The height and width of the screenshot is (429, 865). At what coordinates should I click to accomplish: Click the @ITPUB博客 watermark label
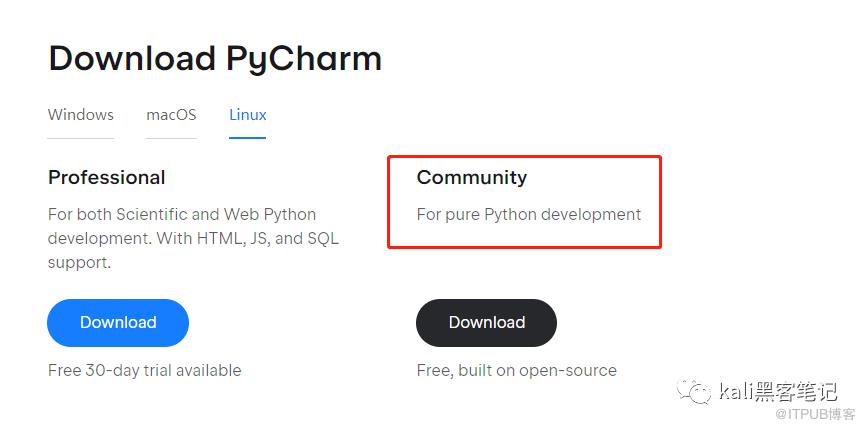pyautogui.click(x=801, y=414)
